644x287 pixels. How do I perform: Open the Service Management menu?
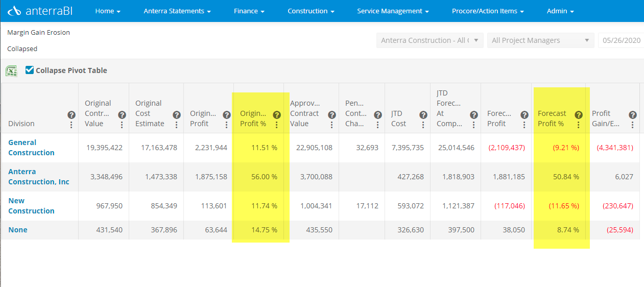click(393, 11)
